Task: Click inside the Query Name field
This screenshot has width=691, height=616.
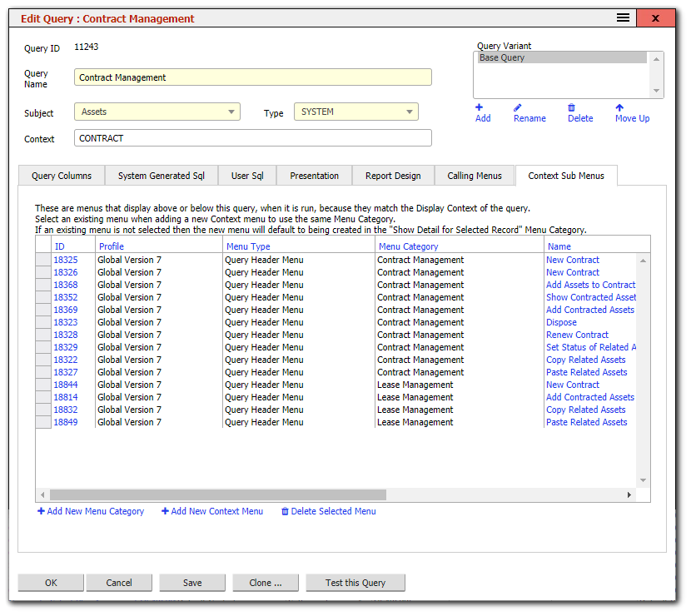Action: 250,77
